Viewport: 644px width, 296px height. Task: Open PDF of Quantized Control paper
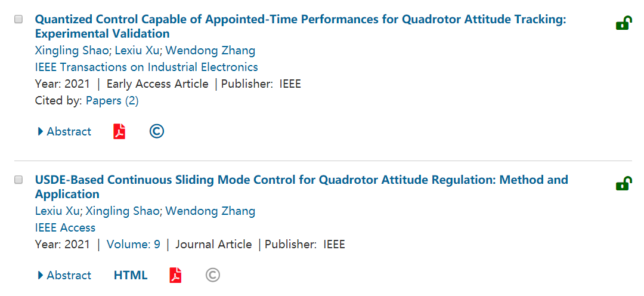(119, 132)
